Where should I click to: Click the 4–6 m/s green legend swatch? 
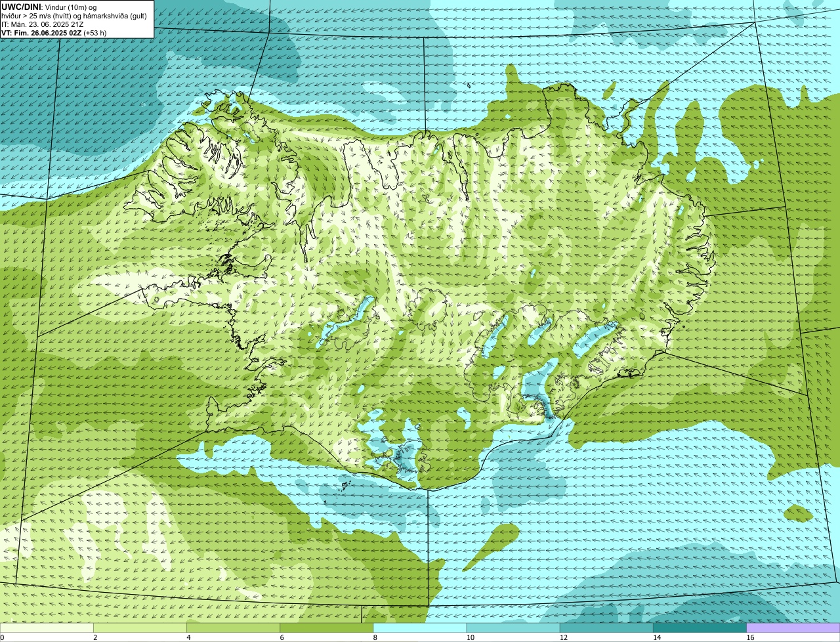[x=233, y=628]
